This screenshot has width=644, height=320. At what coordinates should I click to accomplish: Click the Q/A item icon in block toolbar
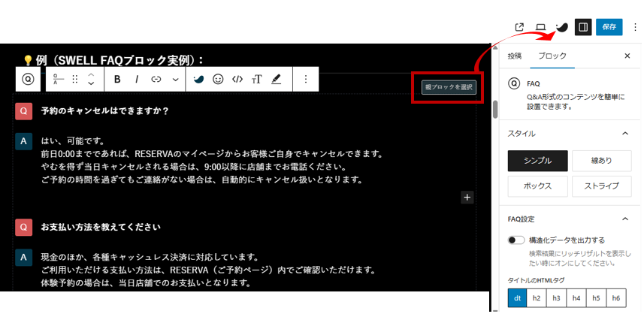coord(59,80)
